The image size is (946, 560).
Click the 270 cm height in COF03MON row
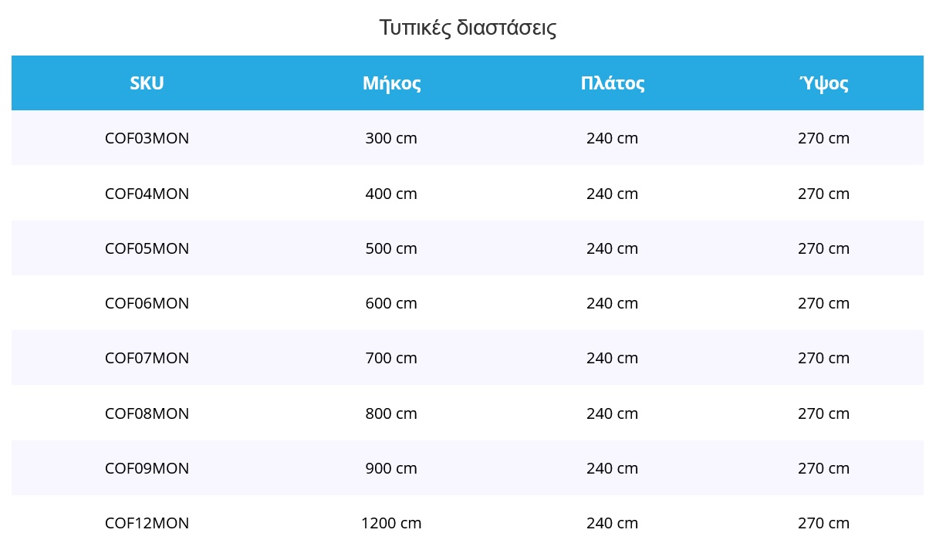click(823, 139)
